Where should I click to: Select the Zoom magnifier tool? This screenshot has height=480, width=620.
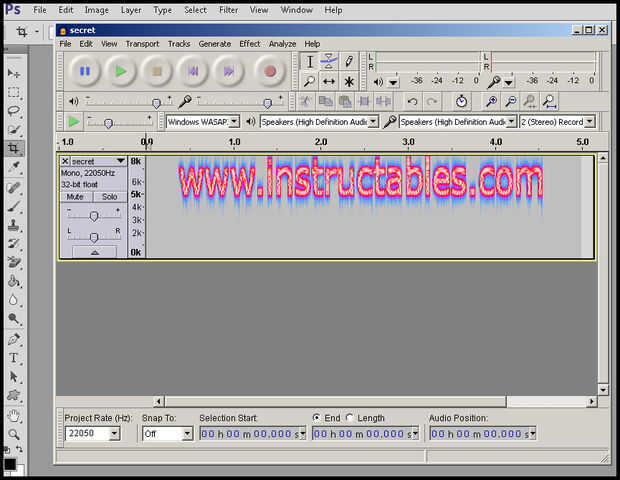tap(310, 81)
